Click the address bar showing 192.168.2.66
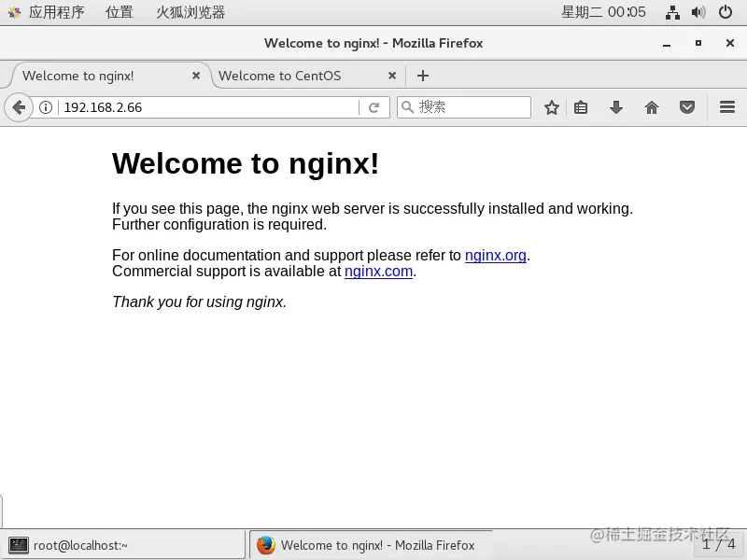 (209, 107)
